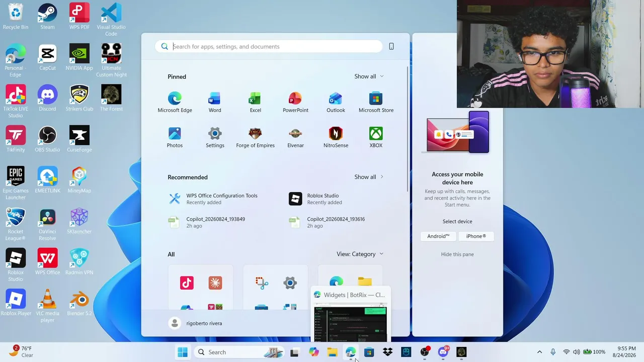Viewport: 644px width, 362px height.
Task: Switch to Discord on the taskbar
Action: coord(443,352)
